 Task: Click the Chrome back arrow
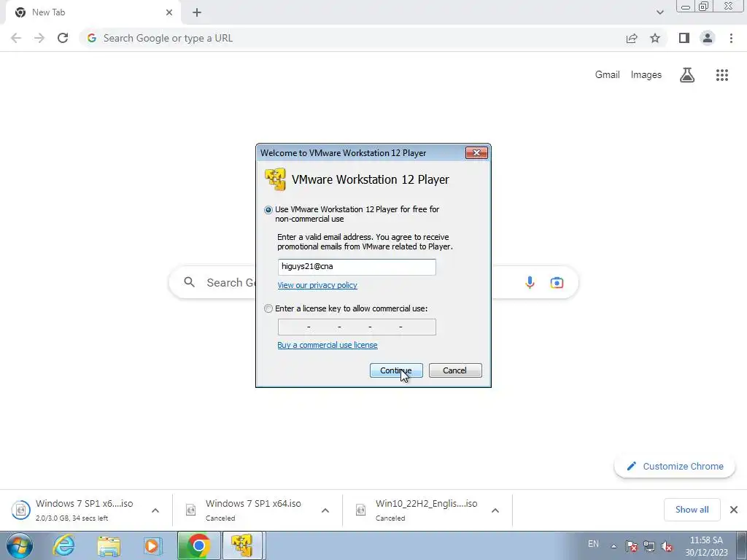click(x=16, y=38)
